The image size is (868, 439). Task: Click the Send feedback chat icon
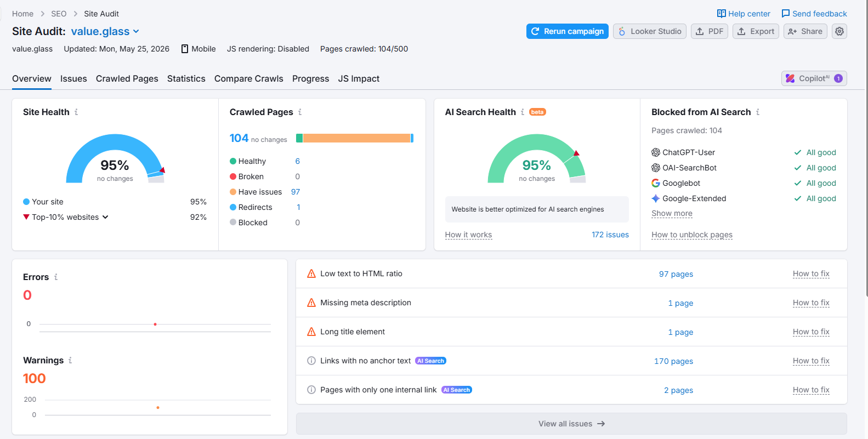click(786, 14)
